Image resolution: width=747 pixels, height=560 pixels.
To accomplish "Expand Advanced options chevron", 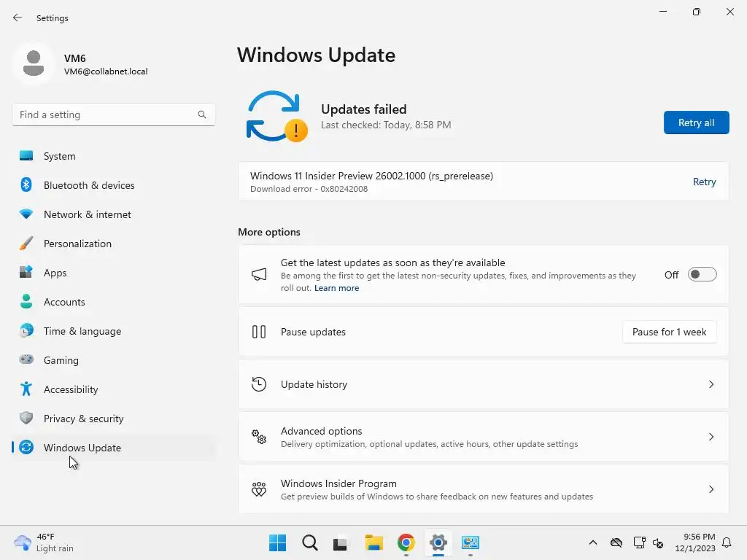I will pos(711,437).
